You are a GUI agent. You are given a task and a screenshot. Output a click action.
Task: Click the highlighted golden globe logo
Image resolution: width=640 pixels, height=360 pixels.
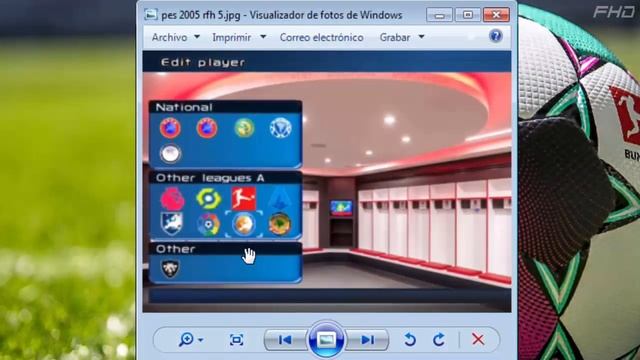[244, 224]
